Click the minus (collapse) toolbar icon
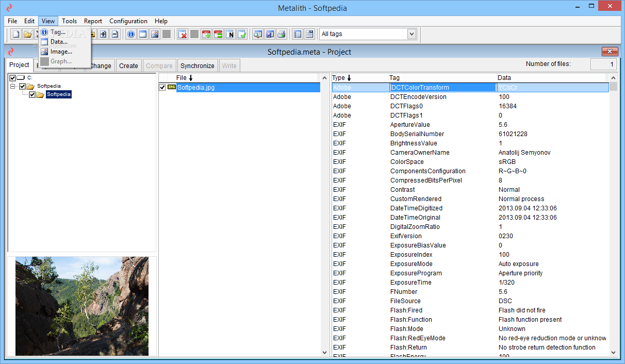This screenshot has width=625, height=364. coord(114,35)
